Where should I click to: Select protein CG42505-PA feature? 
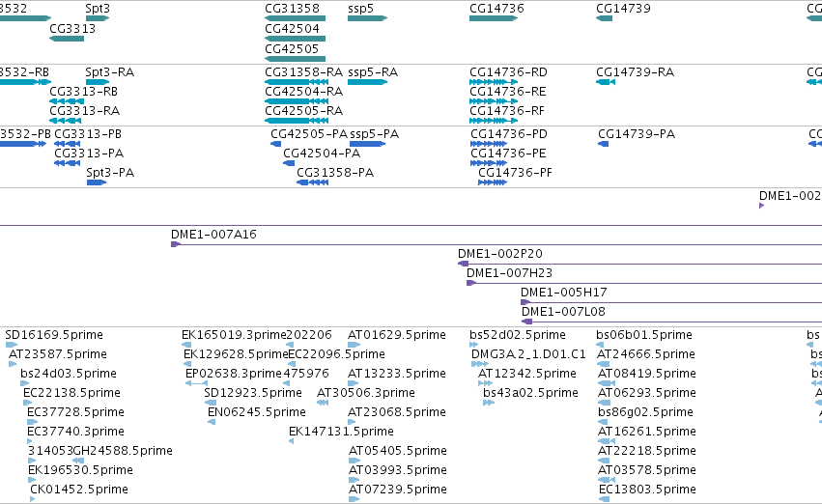275,144
